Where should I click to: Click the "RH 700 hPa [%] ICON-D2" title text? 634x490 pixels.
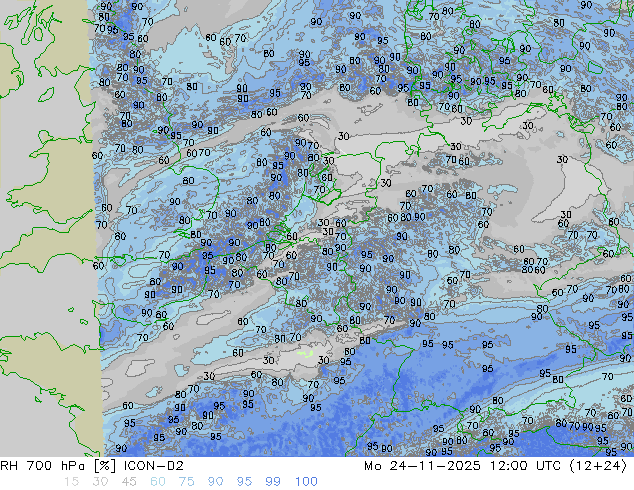click(x=92, y=466)
